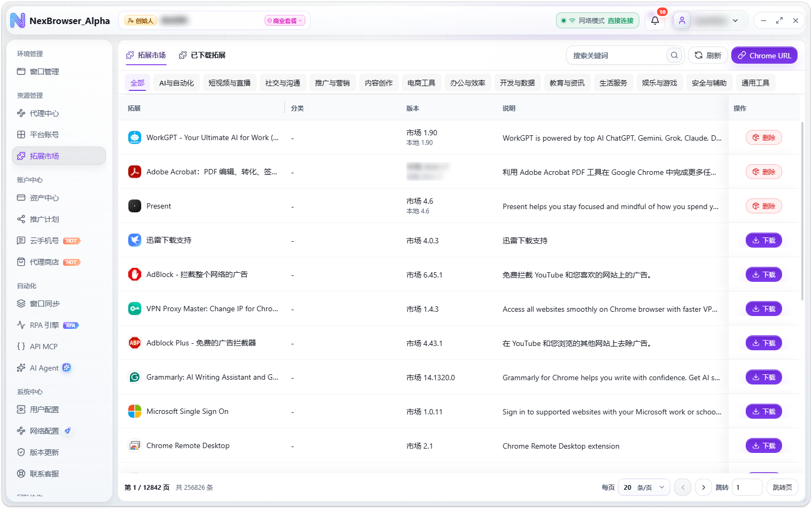
Task: Download Chrome Remote Desktop extension
Action: pyautogui.click(x=764, y=445)
